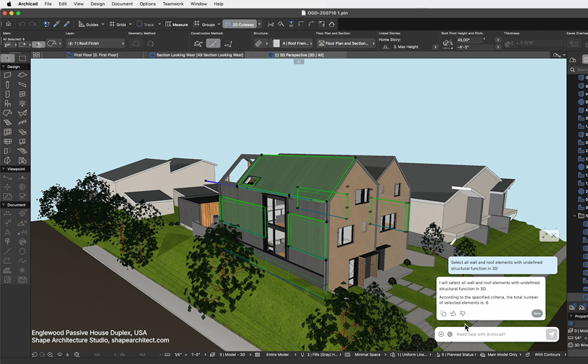Select the Object chair tool
Image resolution: width=588 pixels, height=364 pixels.
(x=8, y=104)
